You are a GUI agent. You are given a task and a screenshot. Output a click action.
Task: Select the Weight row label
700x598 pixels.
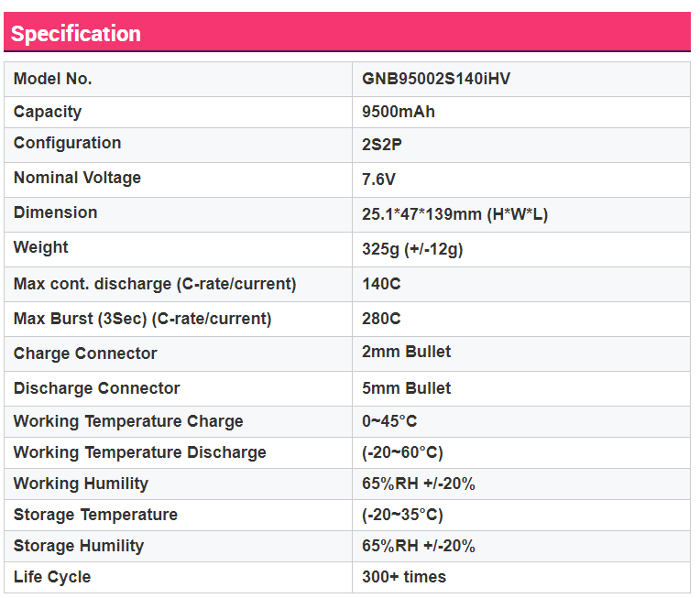41,247
